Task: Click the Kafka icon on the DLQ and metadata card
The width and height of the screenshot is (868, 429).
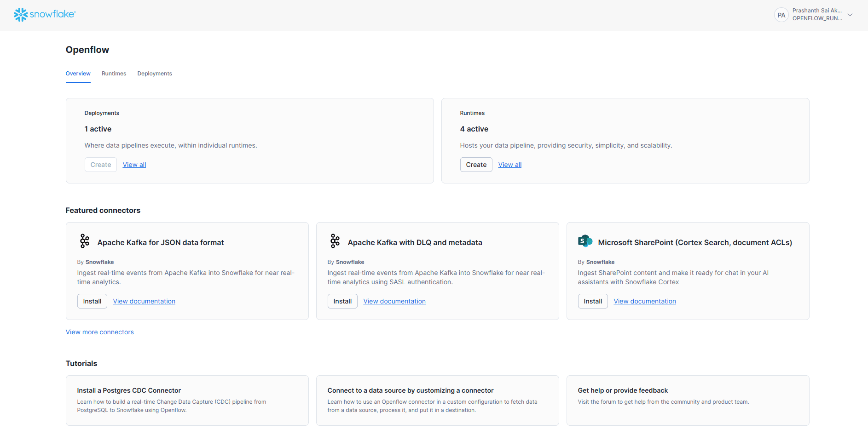Action: click(335, 241)
